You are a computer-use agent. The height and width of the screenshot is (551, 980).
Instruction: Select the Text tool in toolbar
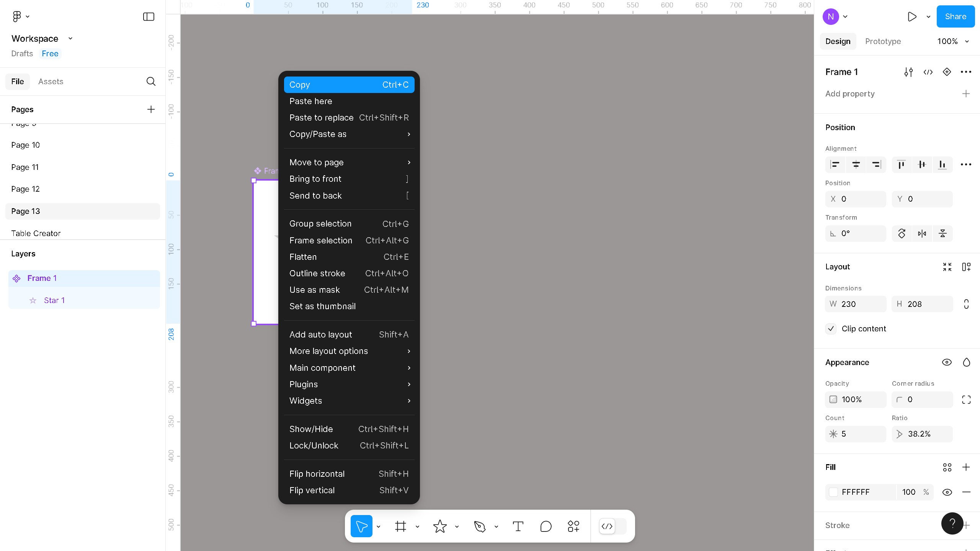coord(518,526)
